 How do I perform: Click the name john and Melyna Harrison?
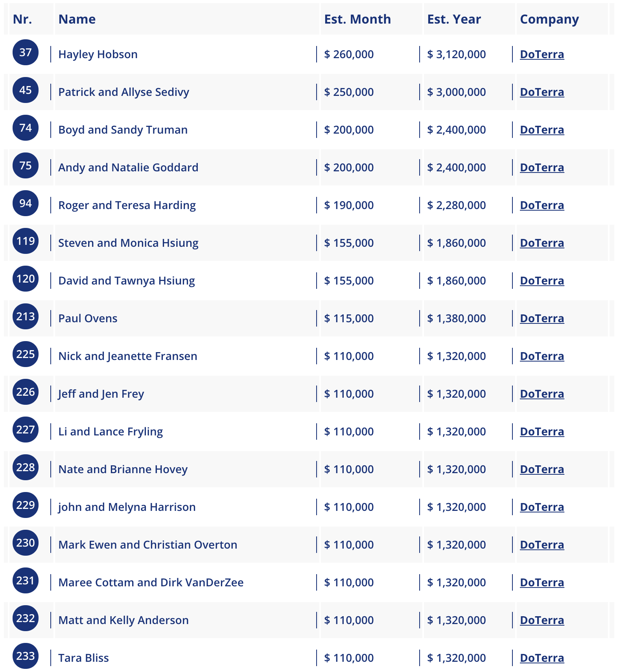pyautogui.click(x=127, y=507)
